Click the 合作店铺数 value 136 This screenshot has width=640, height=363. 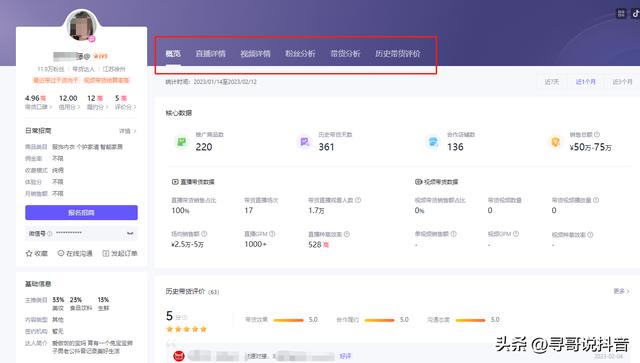[455, 147]
